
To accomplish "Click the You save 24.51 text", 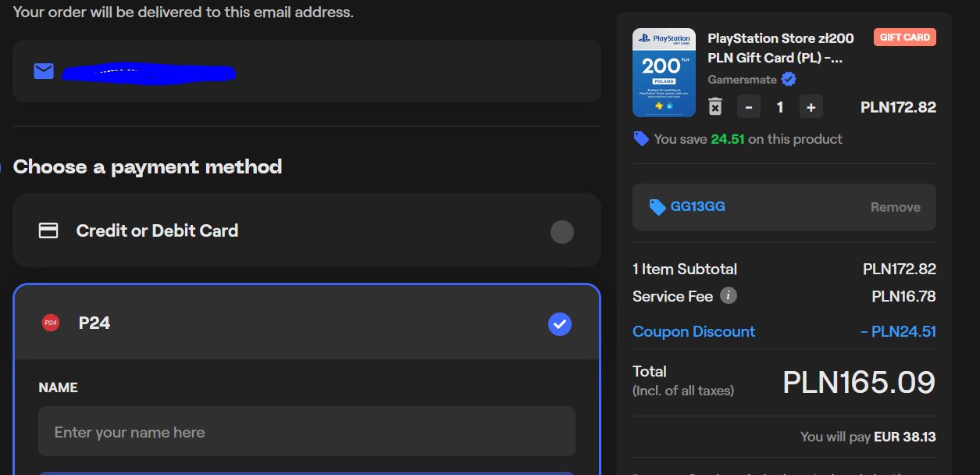I will tap(748, 139).
